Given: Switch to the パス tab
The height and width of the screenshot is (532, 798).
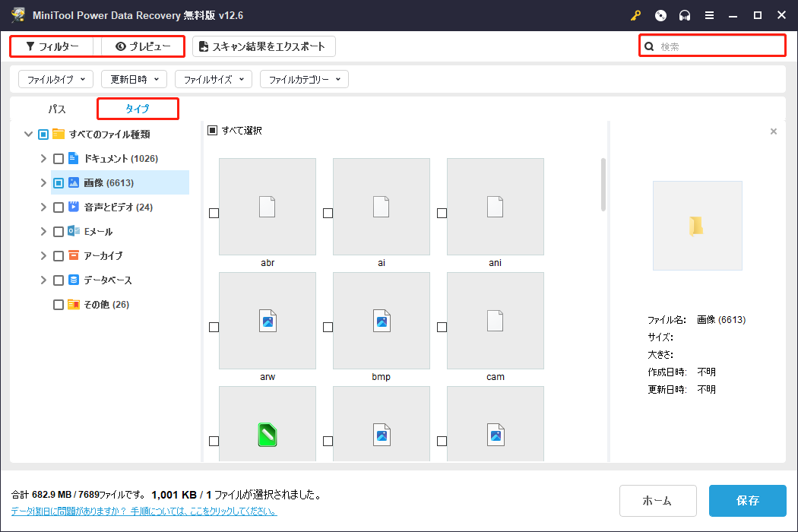Looking at the screenshot, I should (57, 109).
